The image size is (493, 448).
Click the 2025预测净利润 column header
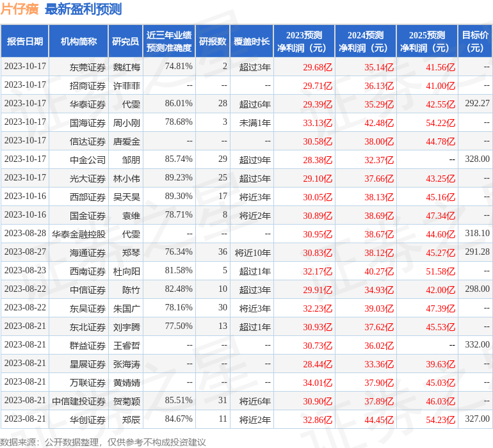[x=427, y=41]
